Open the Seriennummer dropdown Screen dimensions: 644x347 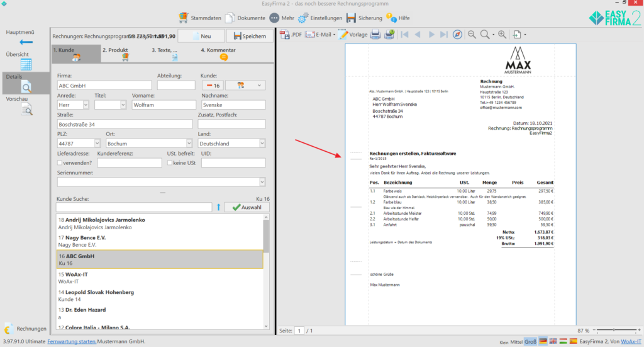pyautogui.click(x=262, y=182)
